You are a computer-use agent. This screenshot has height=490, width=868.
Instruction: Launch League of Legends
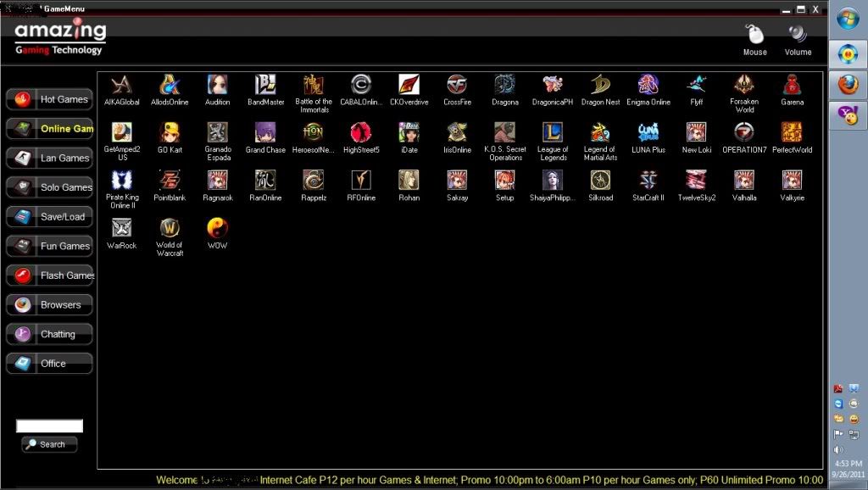click(553, 133)
